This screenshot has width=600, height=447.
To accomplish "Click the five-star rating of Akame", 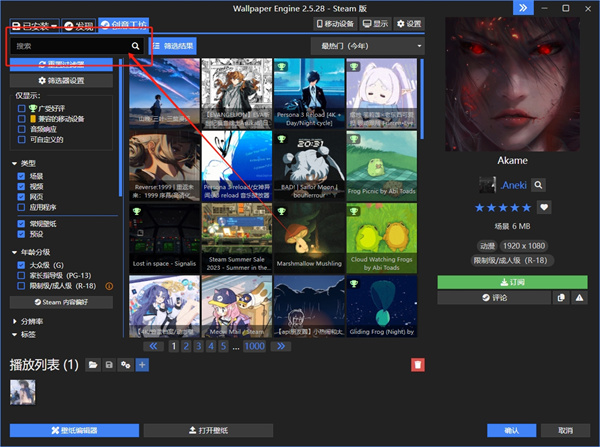I will [503, 207].
